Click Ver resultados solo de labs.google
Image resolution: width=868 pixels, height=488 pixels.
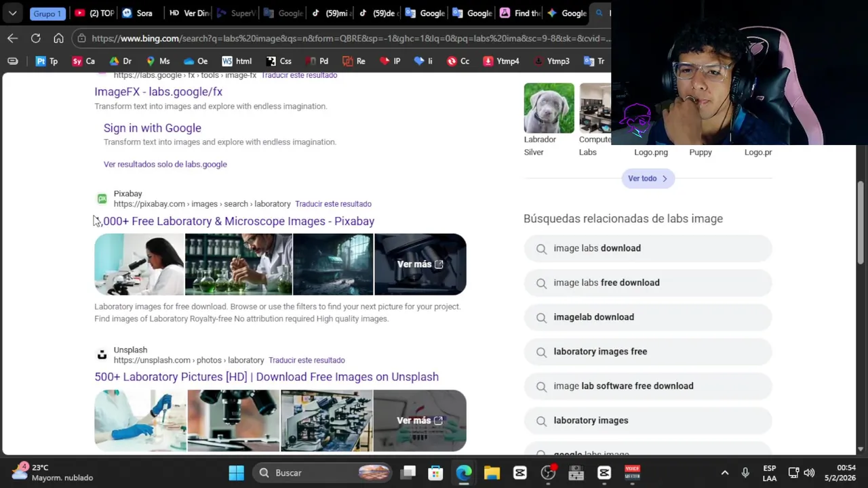(x=165, y=164)
